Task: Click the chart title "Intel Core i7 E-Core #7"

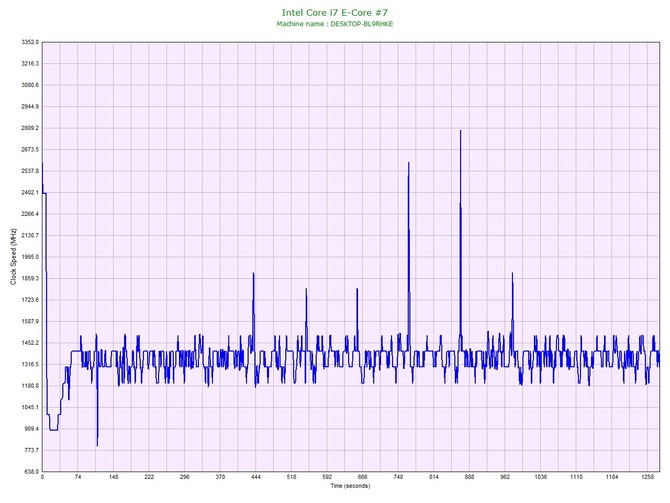Action: pyautogui.click(x=335, y=13)
